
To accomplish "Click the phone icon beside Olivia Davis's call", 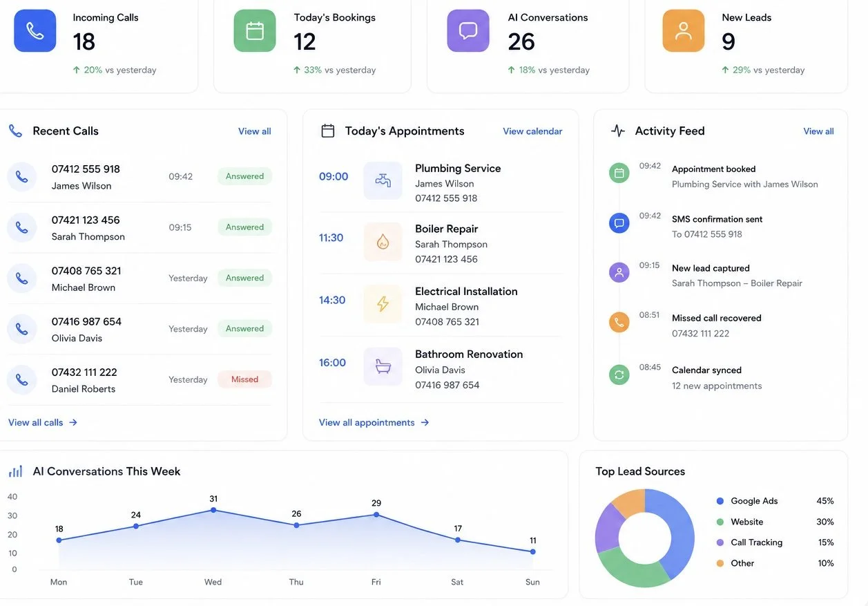I will (x=22, y=329).
